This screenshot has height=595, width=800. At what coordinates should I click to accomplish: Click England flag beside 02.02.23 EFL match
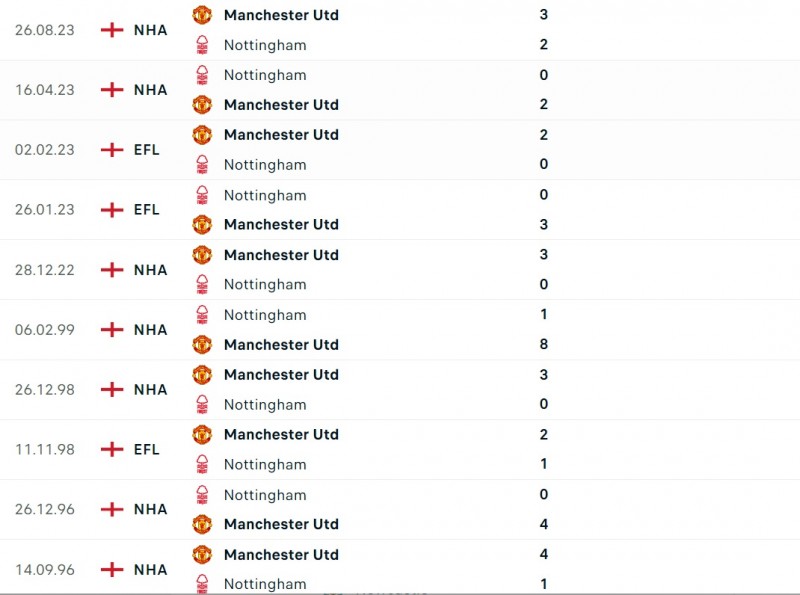112,150
